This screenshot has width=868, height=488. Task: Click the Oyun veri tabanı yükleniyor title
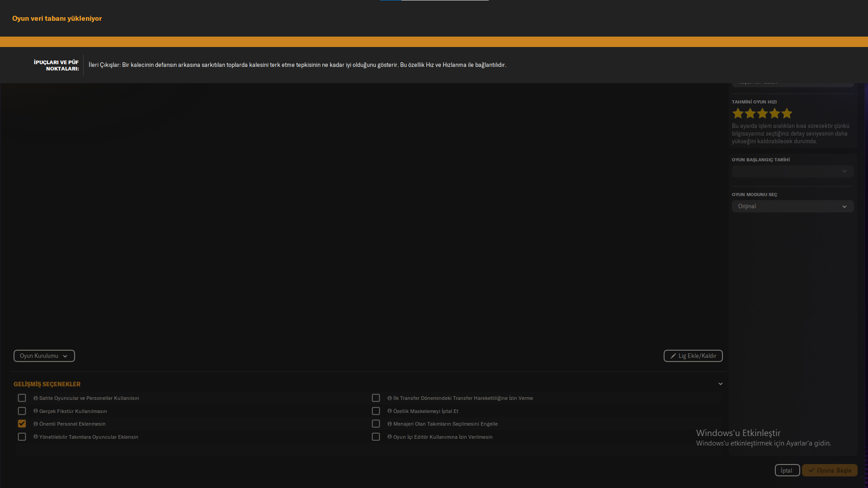57,19
